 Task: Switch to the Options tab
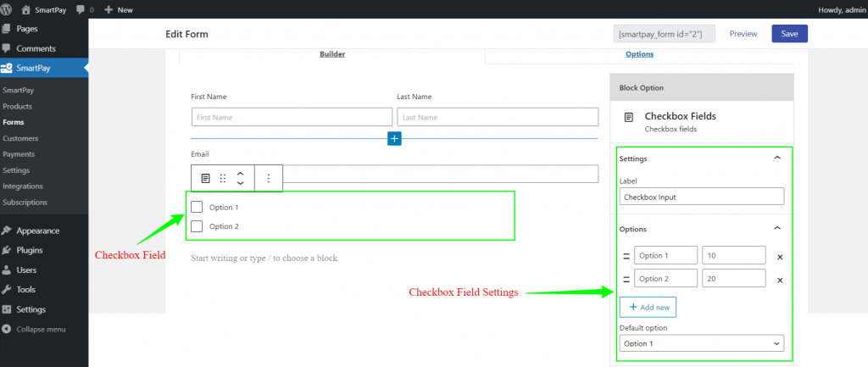click(x=639, y=54)
